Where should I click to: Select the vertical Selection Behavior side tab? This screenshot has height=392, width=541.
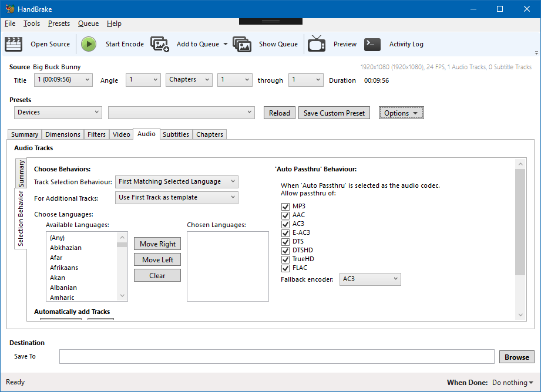click(x=21, y=218)
